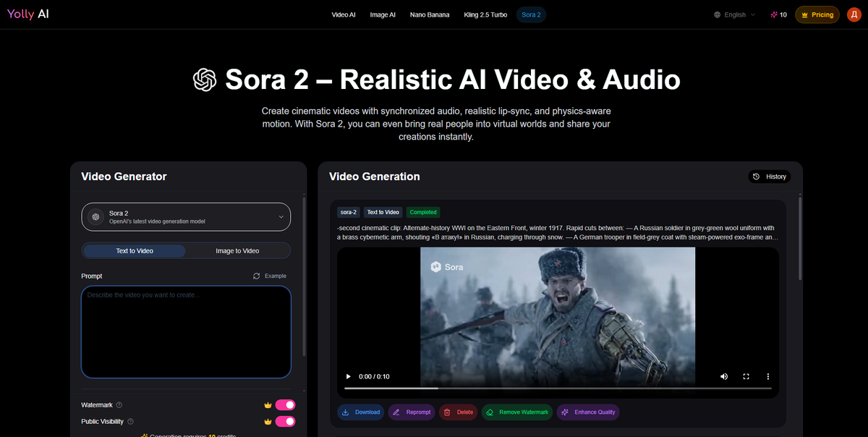Click the Video Generation panel scrollbar
The width and height of the screenshot is (868, 437).
point(799,237)
